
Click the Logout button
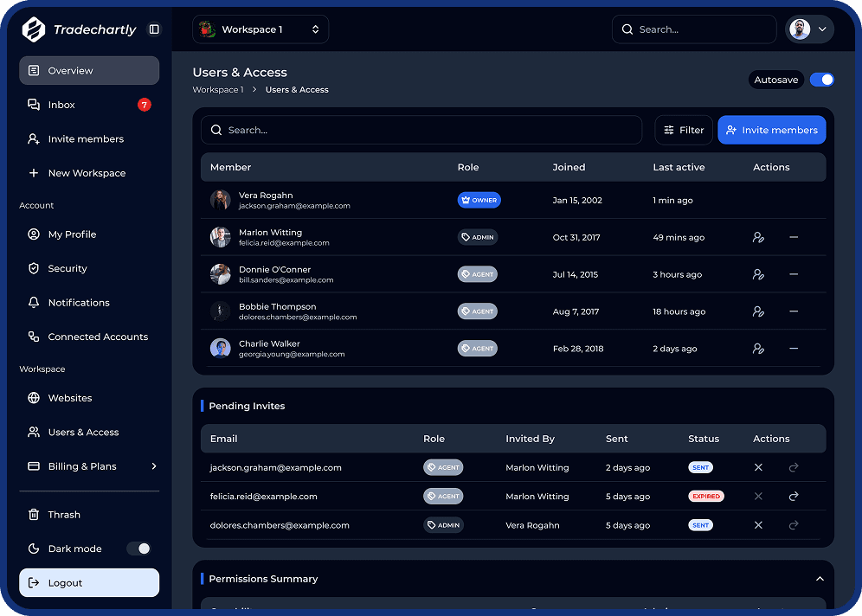89,583
